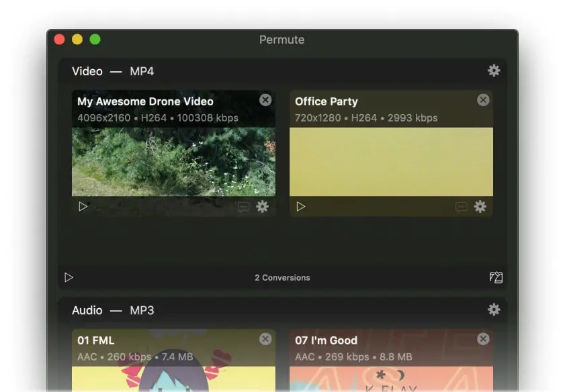
Task: Change the Video MP4 format preset
Action: point(142,71)
